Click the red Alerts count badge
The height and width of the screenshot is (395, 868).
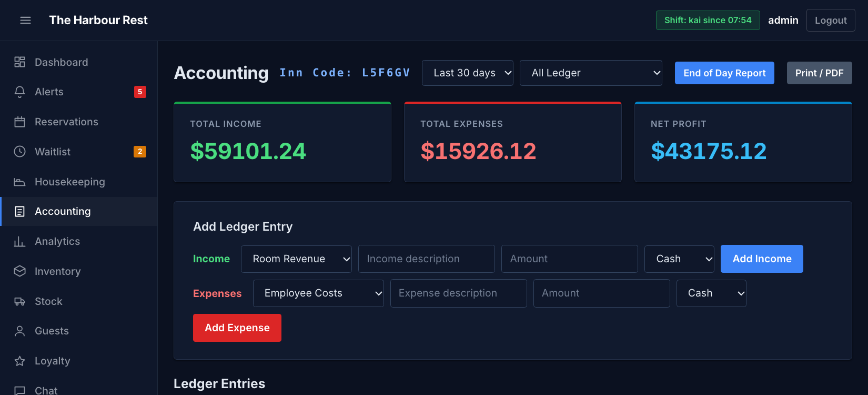point(140,92)
